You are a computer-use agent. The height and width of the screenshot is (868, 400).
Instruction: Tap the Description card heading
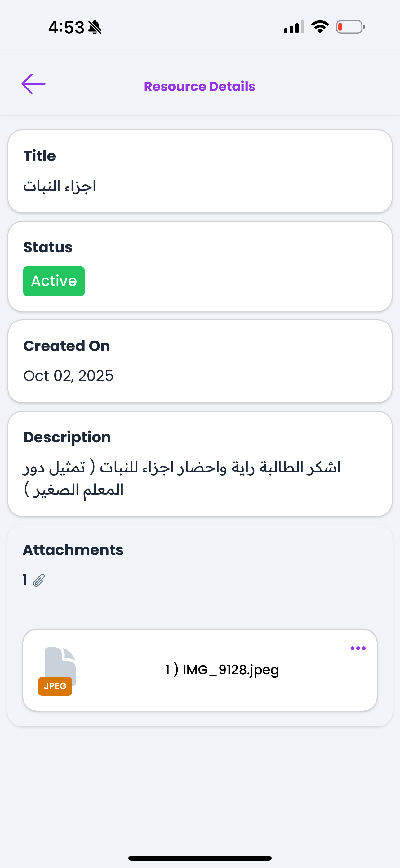67,437
